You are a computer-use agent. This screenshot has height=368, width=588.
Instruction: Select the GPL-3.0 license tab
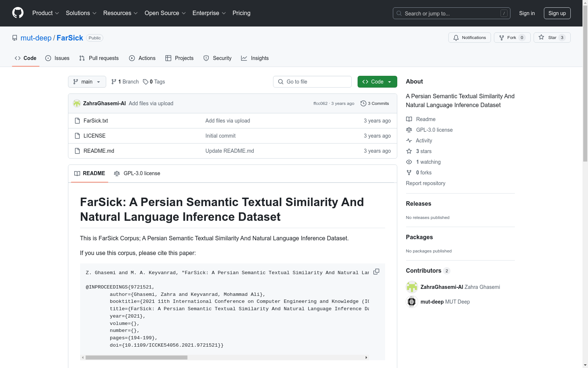point(137,173)
